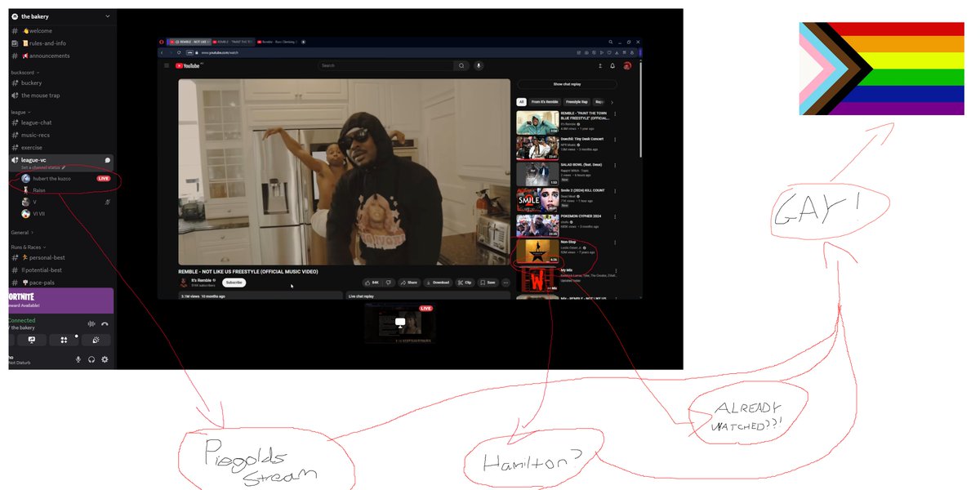Click the YouTube search field

click(x=385, y=65)
